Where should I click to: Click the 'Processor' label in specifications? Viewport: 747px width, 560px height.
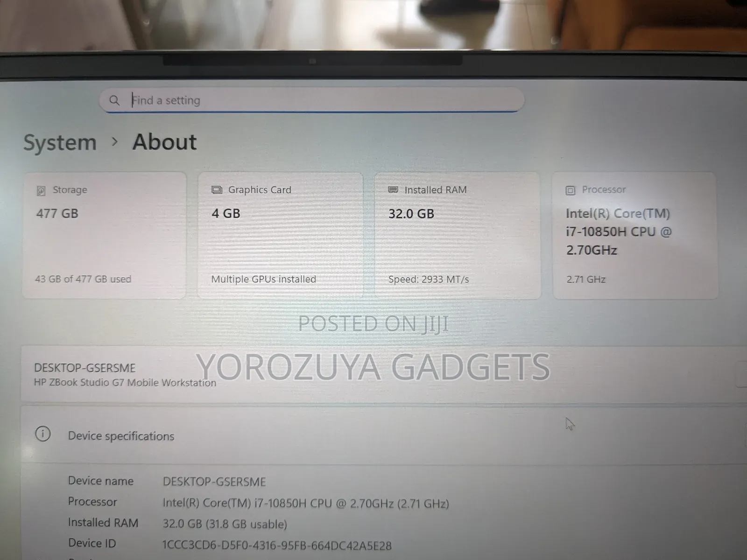pos(92,502)
